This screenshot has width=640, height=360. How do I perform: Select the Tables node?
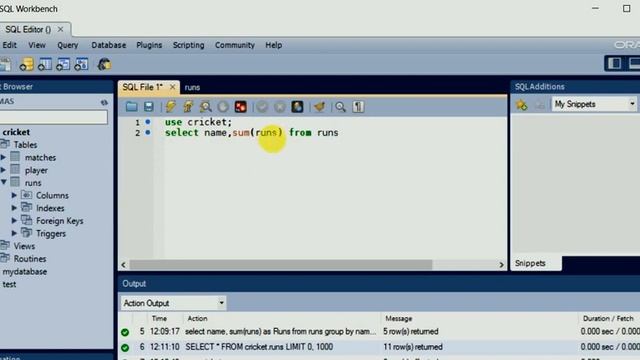25,144
